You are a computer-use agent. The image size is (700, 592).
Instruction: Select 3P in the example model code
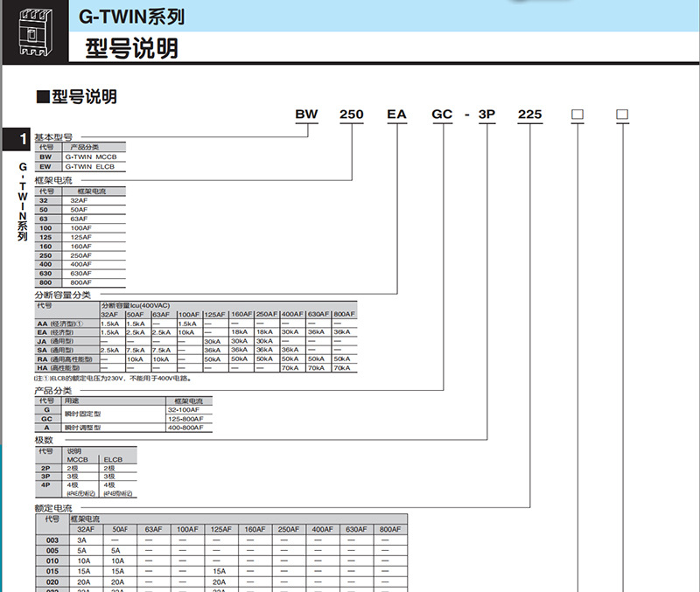point(486,115)
